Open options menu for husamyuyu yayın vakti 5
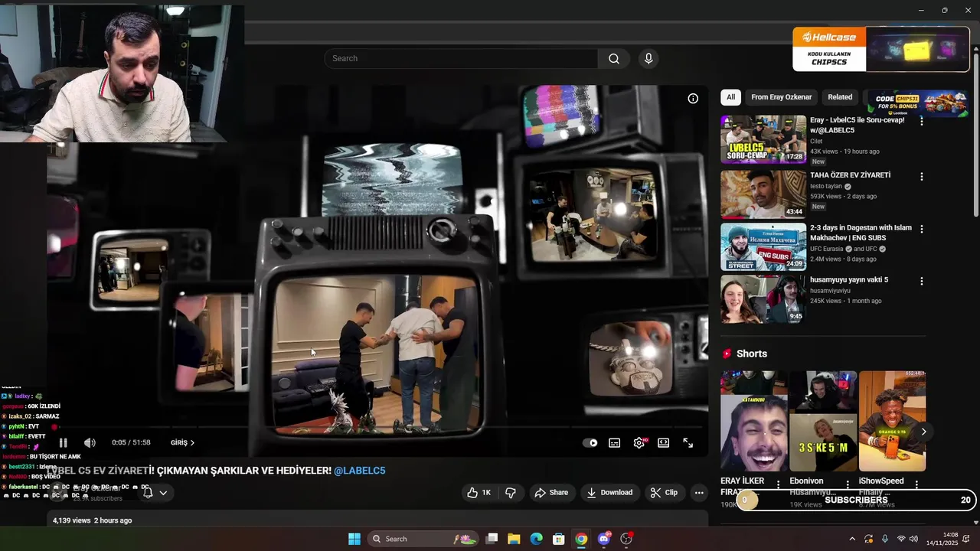The width and height of the screenshot is (980, 551). point(921,281)
